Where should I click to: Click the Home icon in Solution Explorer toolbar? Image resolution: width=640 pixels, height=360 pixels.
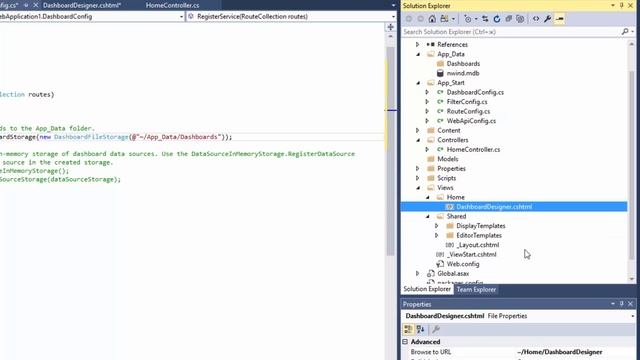[432, 19]
